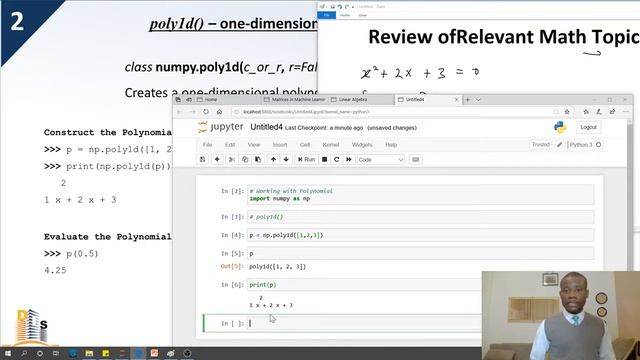Open the Windows Start menu
Viewport: 640px width, 360px height.
[x=8, y=353]
